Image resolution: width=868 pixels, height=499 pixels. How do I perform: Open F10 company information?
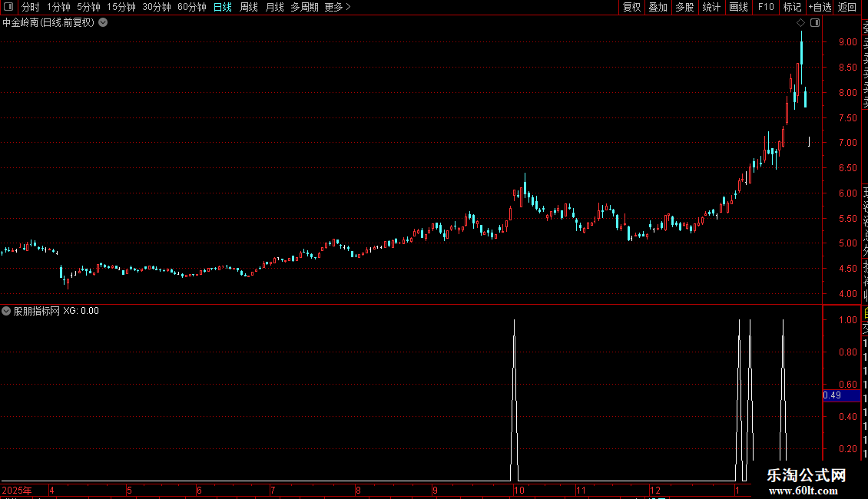point(766,7)
